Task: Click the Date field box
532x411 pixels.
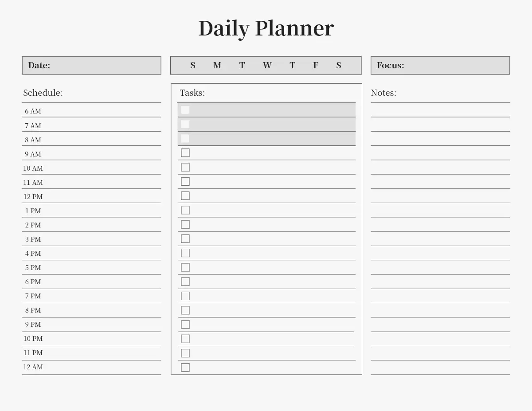Action: point(91,65)
